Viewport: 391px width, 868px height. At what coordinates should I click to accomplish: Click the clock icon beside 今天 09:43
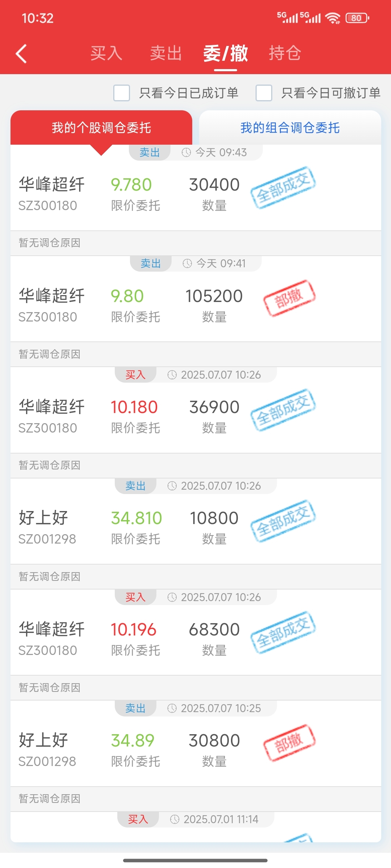[186, 152]
